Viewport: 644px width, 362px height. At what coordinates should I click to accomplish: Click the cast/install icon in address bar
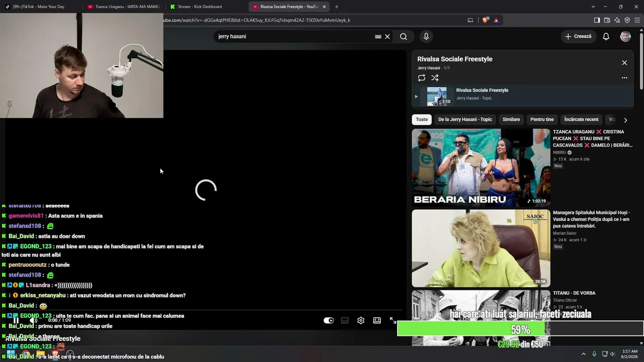(470, 20)
